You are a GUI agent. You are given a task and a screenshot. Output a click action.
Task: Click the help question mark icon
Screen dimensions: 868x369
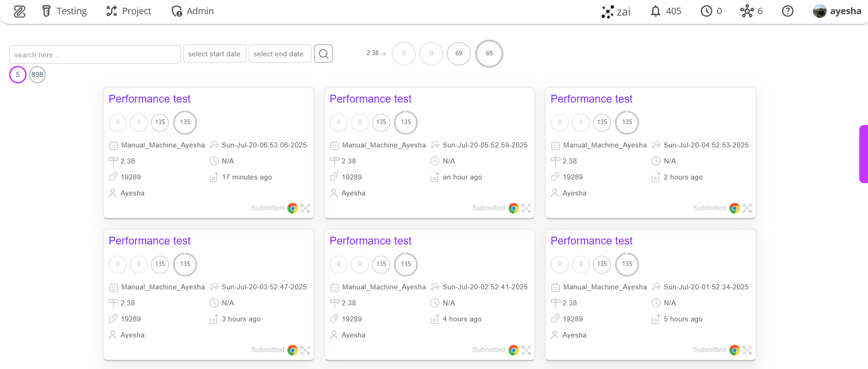787,11
